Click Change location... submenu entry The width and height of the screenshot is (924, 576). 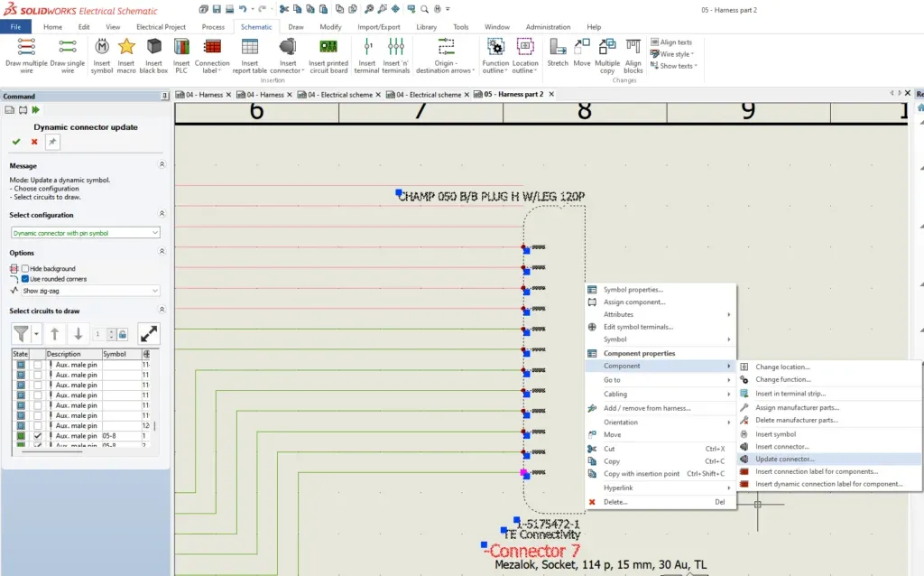point(829,367)
